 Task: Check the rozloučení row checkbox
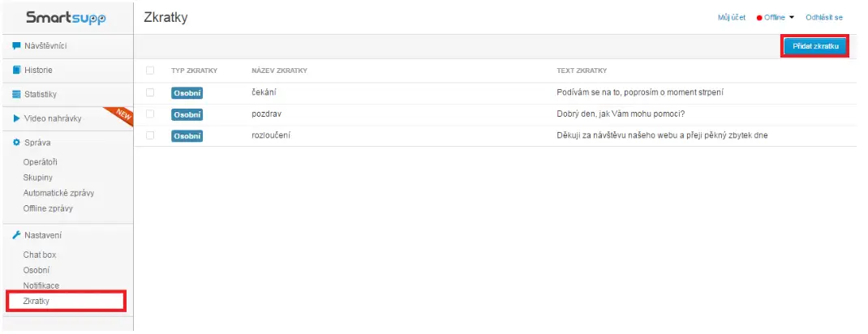point(150,135)
